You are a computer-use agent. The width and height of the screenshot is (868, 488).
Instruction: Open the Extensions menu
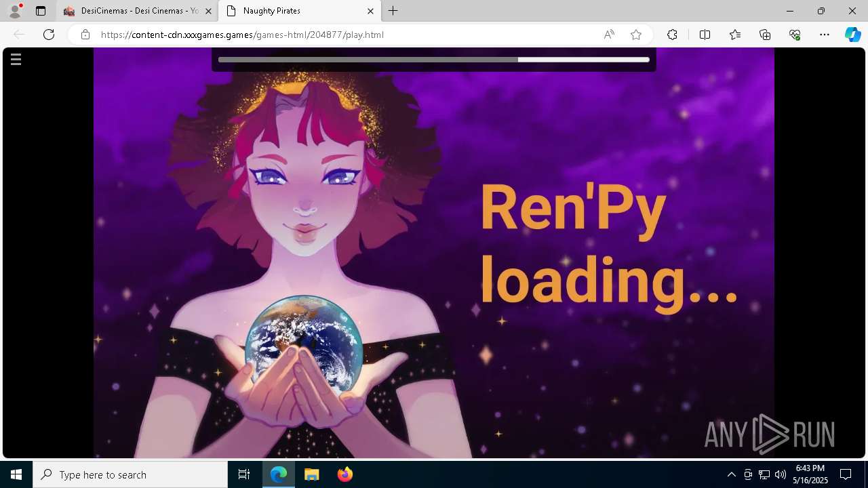pos(672,35)
